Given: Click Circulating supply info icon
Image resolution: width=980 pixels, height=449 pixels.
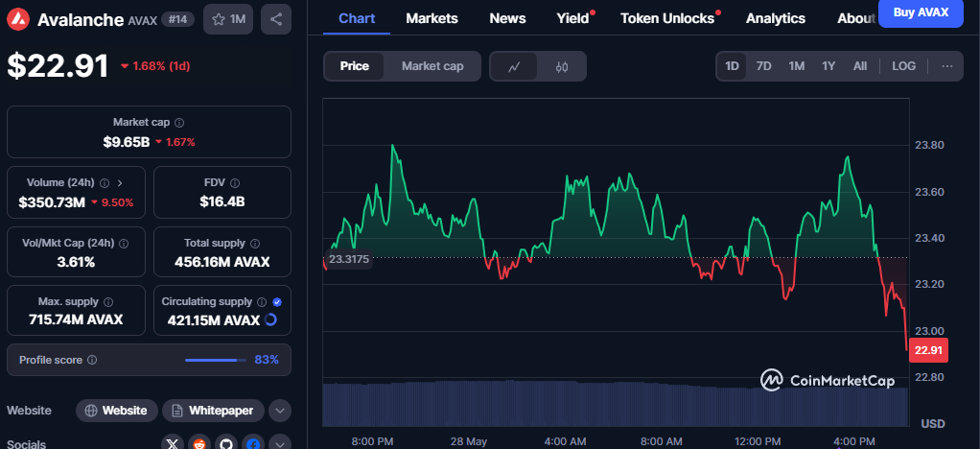Looking at the screenshot, I should point(262,302).
